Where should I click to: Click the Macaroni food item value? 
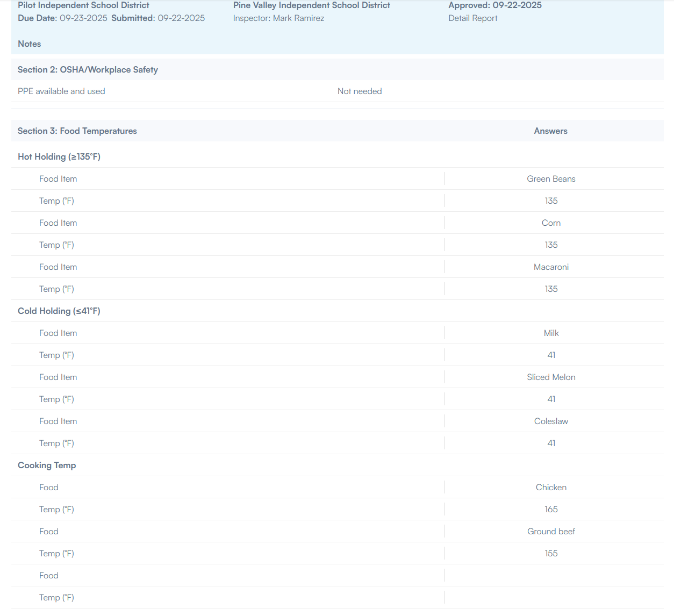pyautogui.click(x=551, y=267)
